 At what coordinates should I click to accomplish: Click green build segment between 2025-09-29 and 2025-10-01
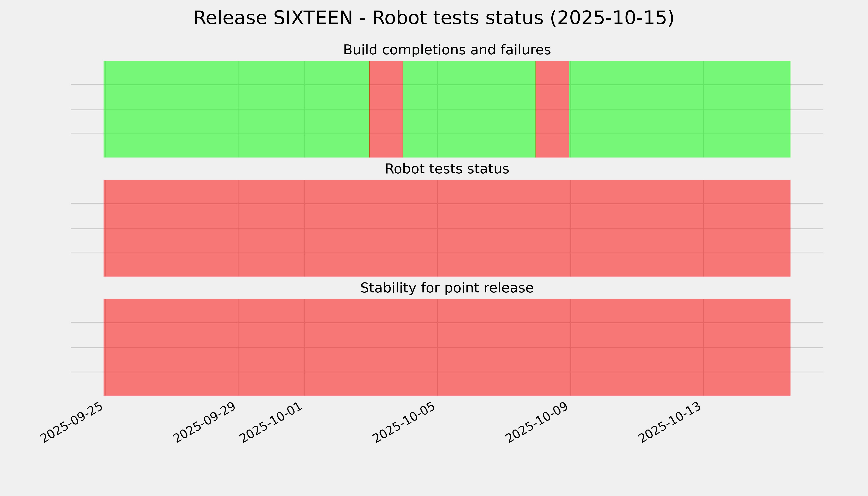tap(271, 109)
